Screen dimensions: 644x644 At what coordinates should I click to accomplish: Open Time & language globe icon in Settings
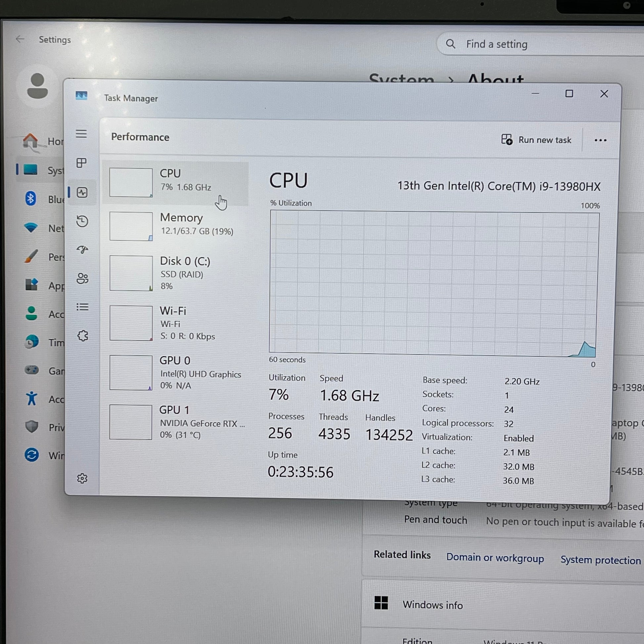click(x=32, y=342)
